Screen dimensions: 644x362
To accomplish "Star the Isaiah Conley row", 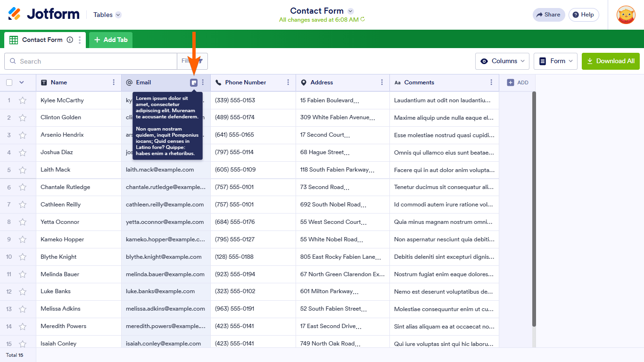I will (x=23, y=344).
